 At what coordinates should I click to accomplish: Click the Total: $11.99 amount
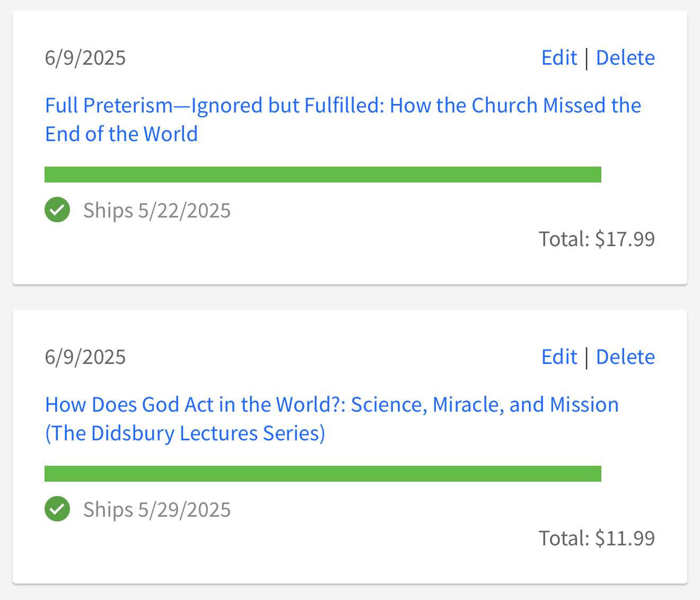point(597,538)
